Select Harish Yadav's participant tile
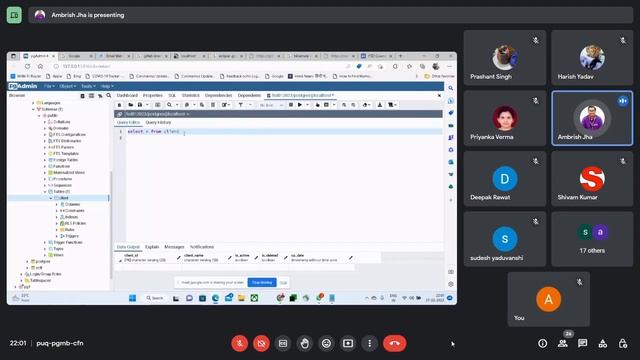This screenshot has height=360, width=640. (x=592, y=58)
